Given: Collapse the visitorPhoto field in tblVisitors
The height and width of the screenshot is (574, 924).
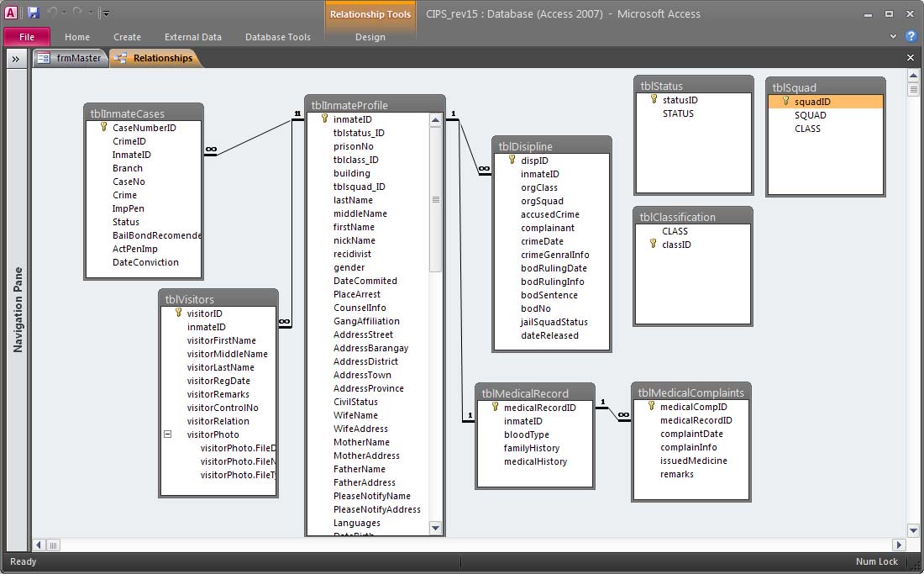Looking at the screenshot, I should pyautogui.click(x=168, y=434).
